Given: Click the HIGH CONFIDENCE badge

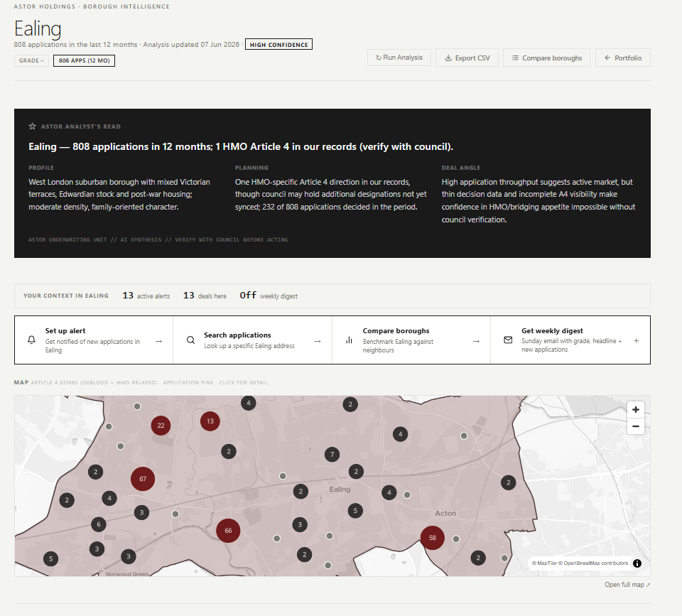Looking at the screenshot, I should pyautogui.click(x=278, y=44).
